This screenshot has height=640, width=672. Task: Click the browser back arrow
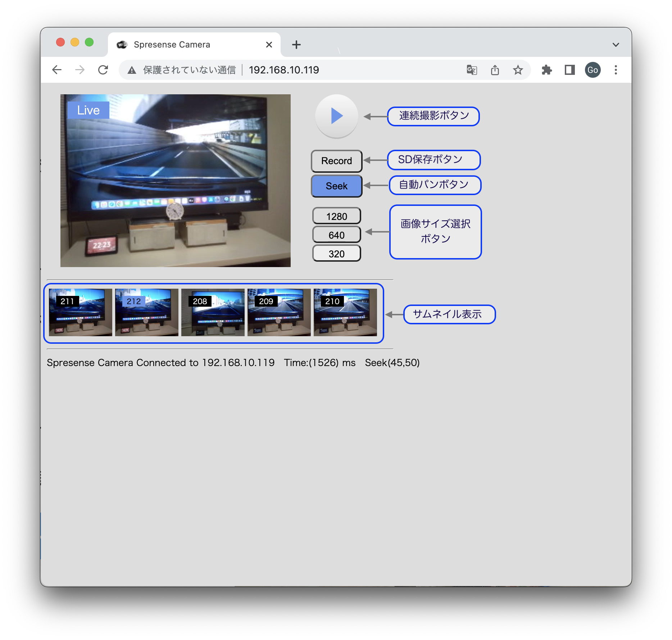tap(57, 70)
